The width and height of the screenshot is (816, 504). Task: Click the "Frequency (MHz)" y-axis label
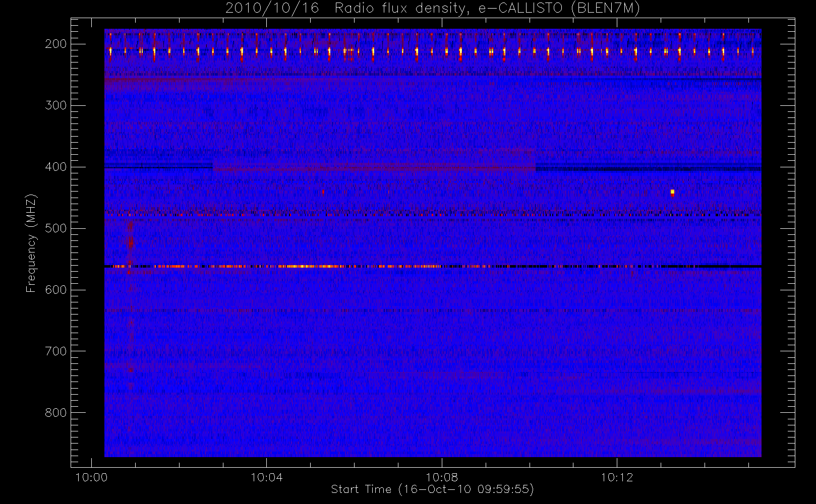[31, 243]
